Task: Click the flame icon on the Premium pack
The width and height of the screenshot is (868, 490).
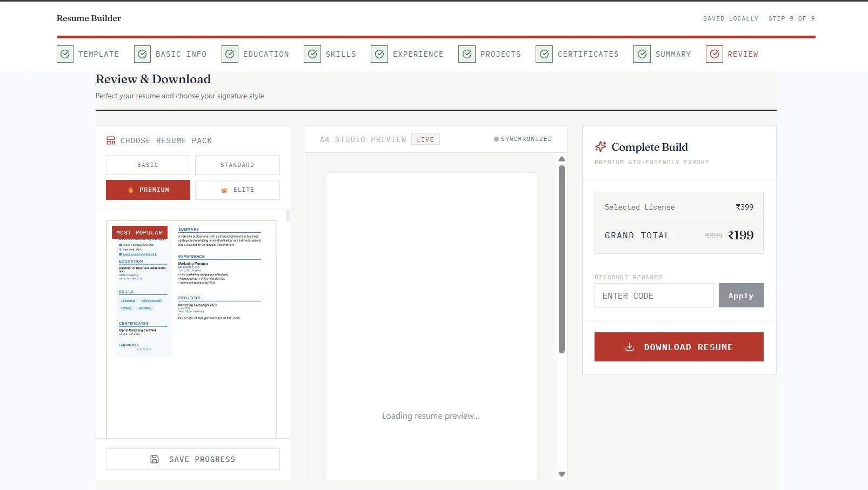Action: coord(131,190)
